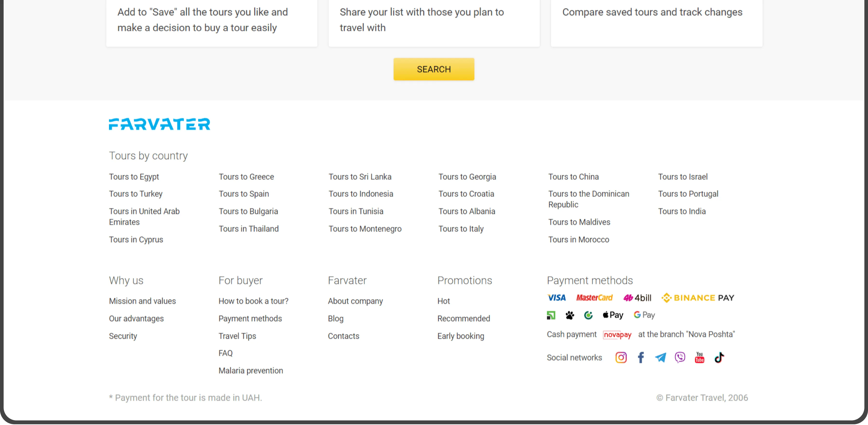
Task: Open the YouTube channel icon
Action: tap(699, 357)
